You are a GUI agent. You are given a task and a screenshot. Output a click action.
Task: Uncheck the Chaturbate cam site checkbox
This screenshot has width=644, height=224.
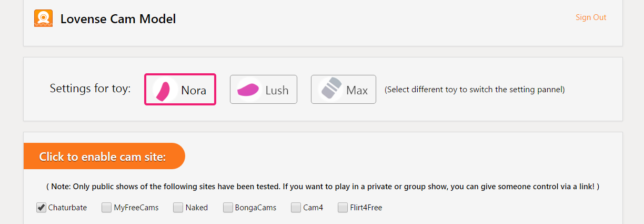click(41, 207)
